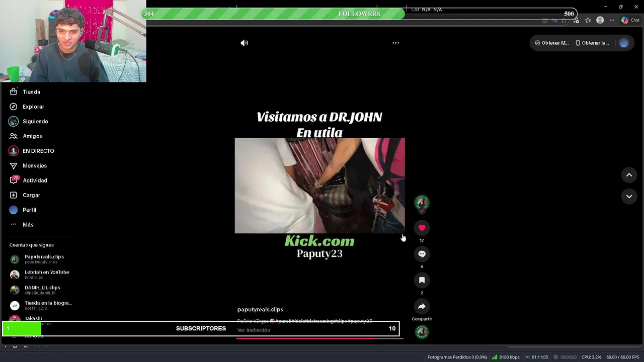Open the Tienda en la biogra... account
This screenshot has height=362, width=644.
pos(41,305)
